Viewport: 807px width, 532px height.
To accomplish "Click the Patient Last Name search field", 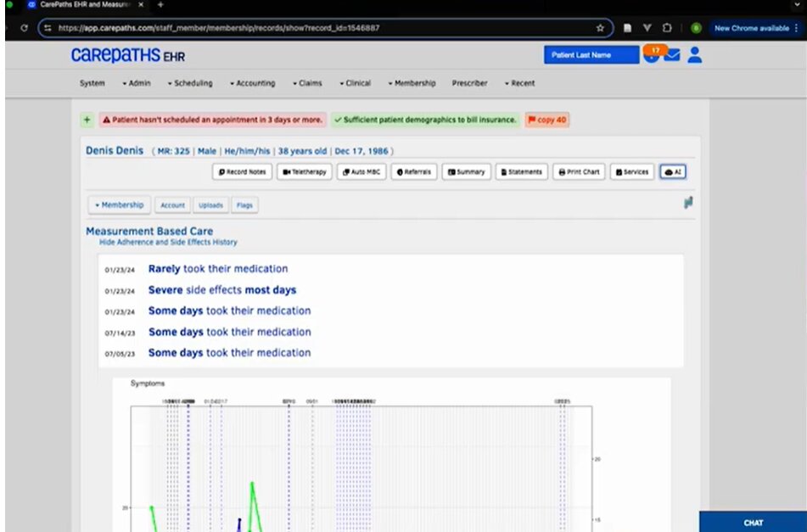I will 591,55.
